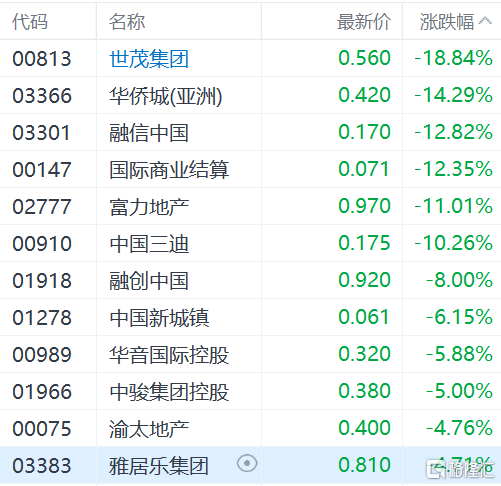The width and height of the screenshot is (501, 486).
Task: Click the -14.29% change value
Action: tap(453, 95)
